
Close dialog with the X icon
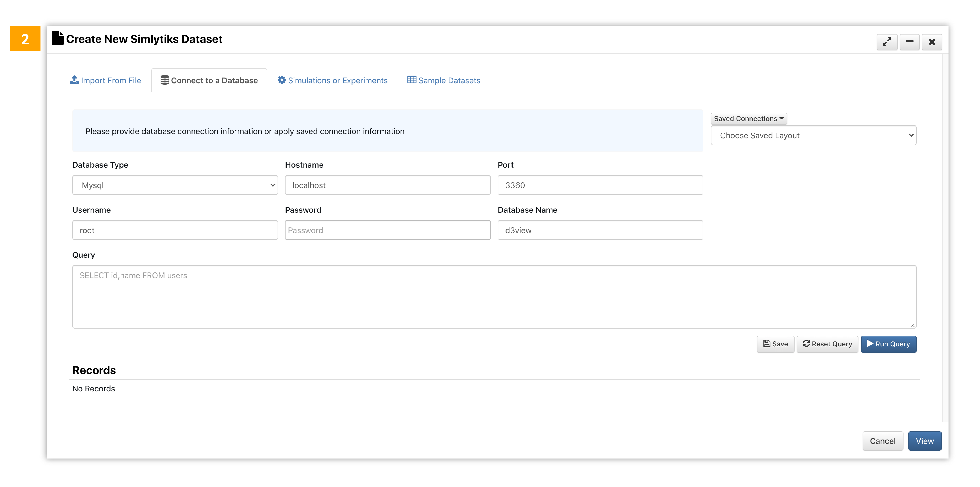coord(932,42)
